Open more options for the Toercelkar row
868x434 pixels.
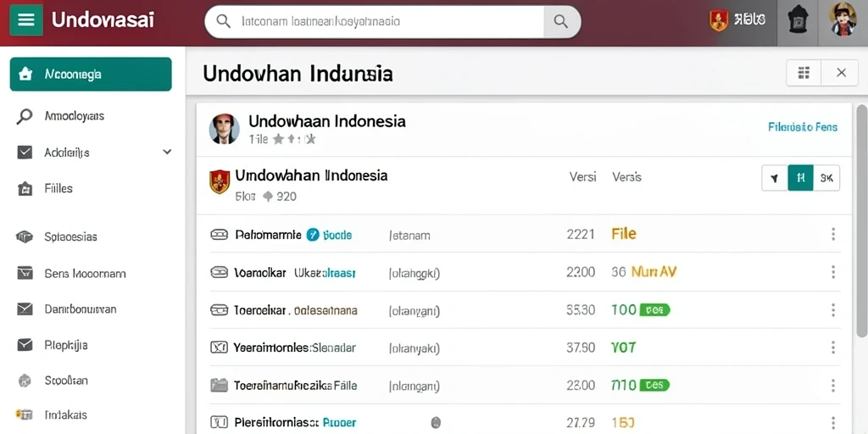point(832,310)
